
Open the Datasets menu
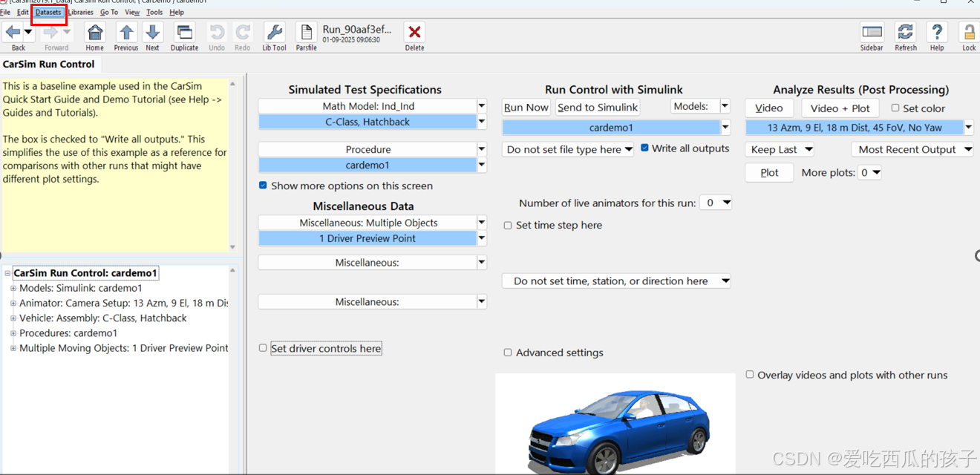click(48, 12)
